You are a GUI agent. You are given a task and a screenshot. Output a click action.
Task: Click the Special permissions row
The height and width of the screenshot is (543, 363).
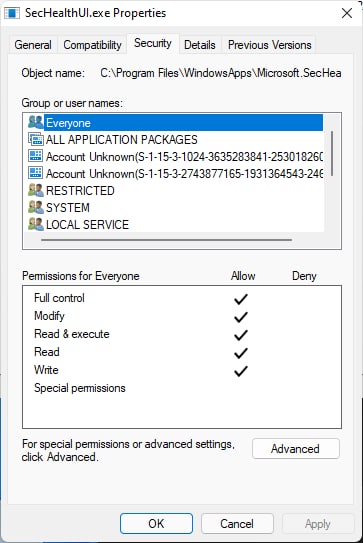click(182, 388)
